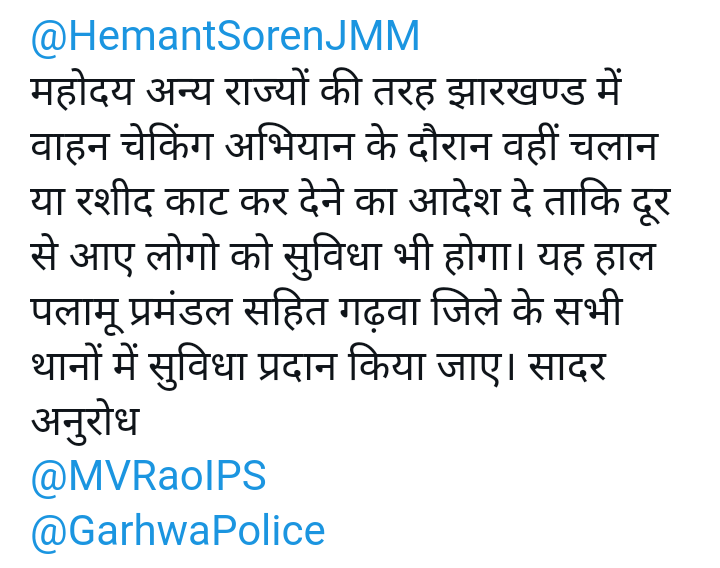720x568 pixels.
Task: Click the word जिले in fifth line
Action: pos(465,309)
